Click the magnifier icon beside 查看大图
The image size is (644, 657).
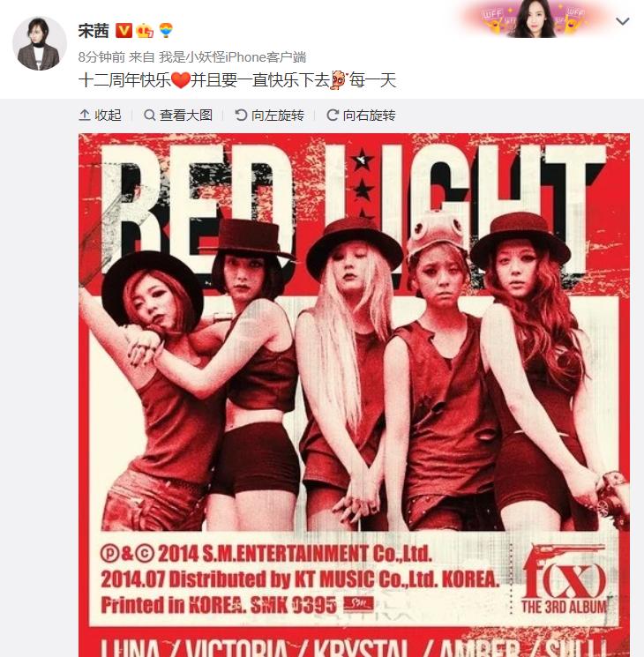click(x=149, y=115)
